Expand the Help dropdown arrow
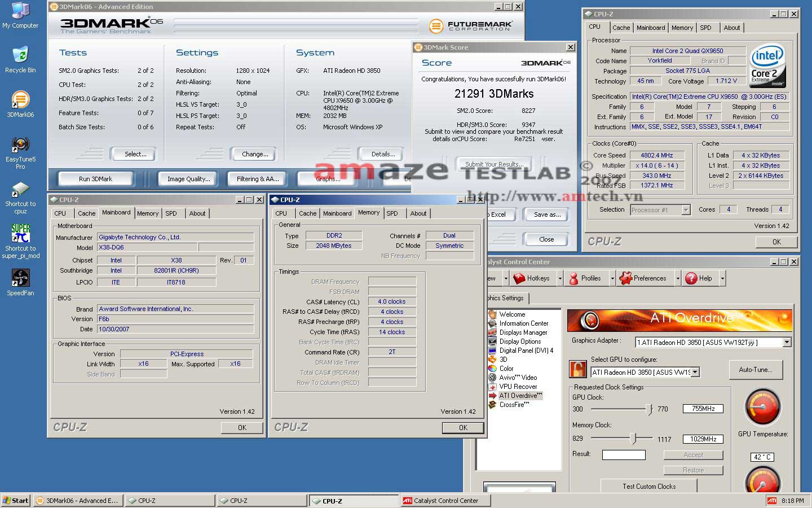812x508 pixels. [722, 278]
